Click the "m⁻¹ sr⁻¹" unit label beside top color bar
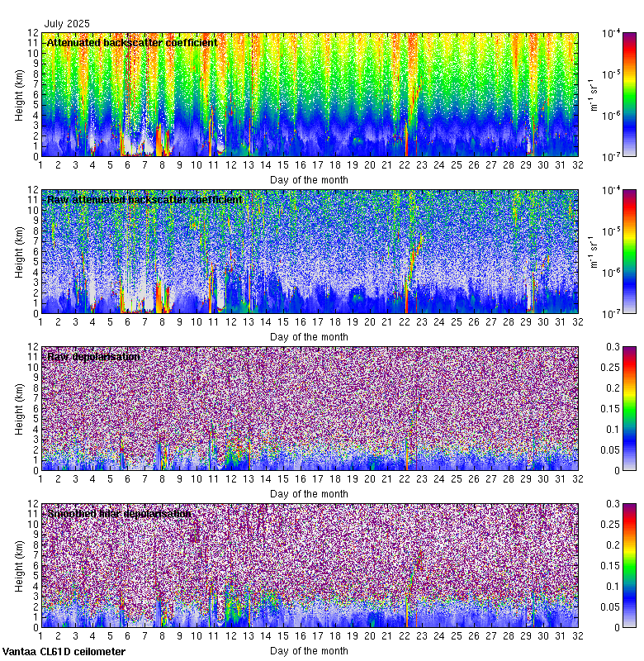 pyautogui.click(x=592, y=94)
